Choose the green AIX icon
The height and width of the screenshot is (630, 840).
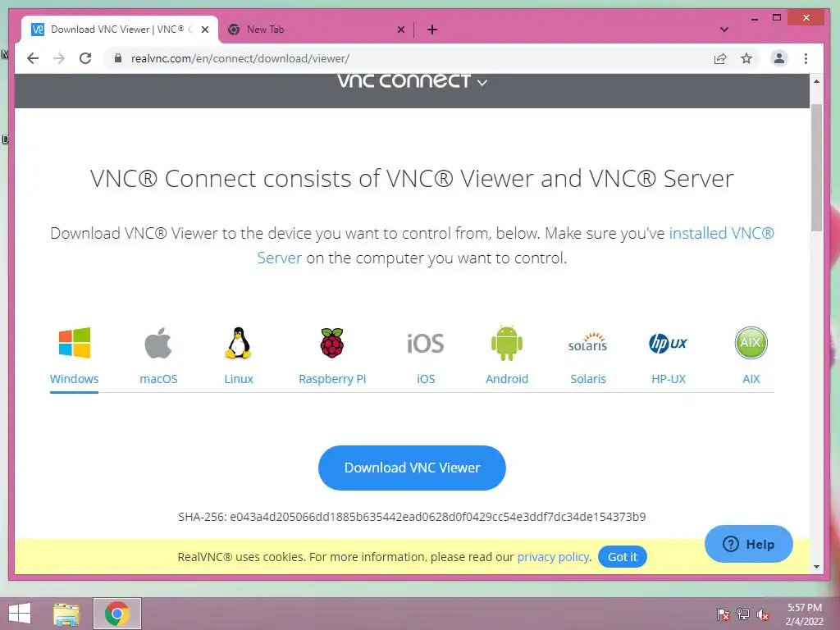click(x=751, y=343)
